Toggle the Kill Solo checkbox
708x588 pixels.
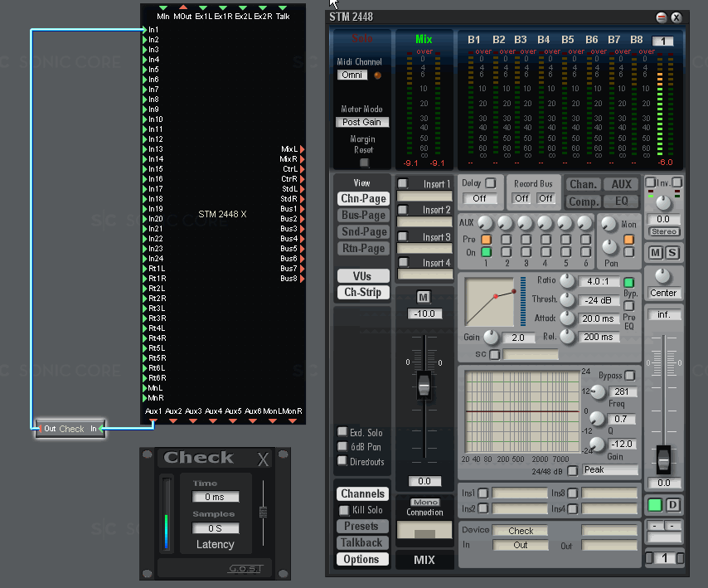point(344,510)
